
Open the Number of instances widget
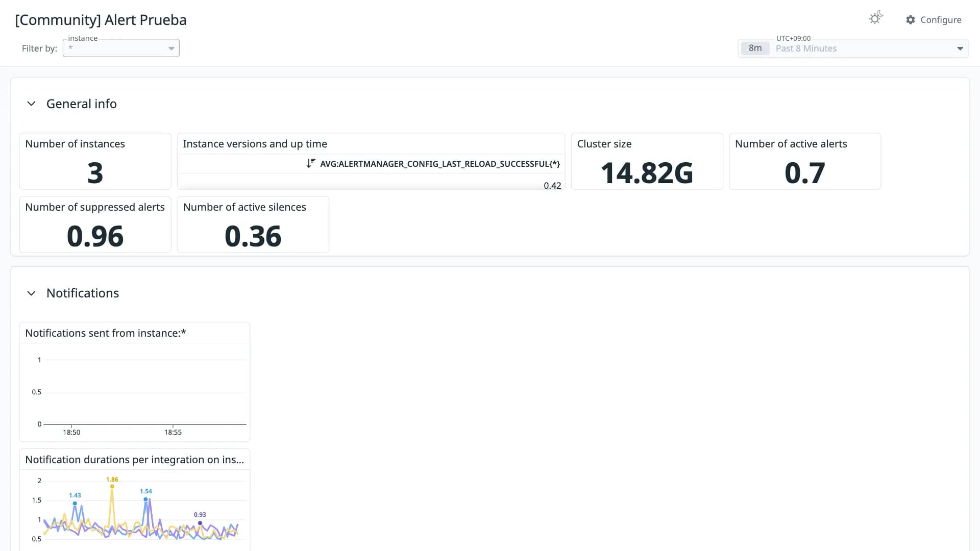[95, 161]
